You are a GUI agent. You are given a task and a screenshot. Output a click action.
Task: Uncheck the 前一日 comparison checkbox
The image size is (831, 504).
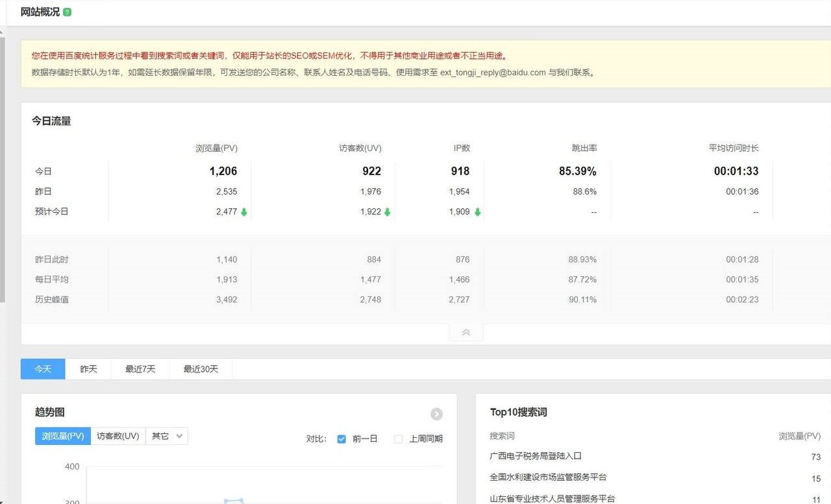tap(341, 439)
